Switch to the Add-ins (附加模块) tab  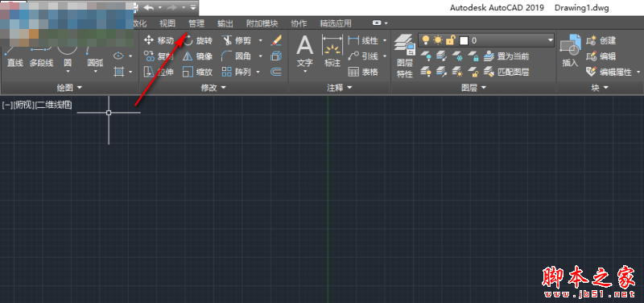click(262, 23)
